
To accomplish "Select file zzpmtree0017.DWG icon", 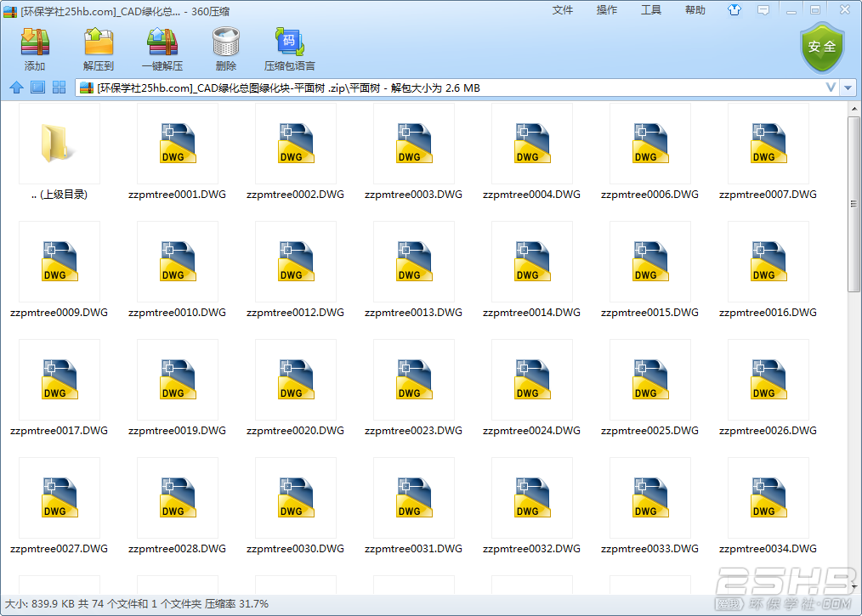I will pos(59,380).
